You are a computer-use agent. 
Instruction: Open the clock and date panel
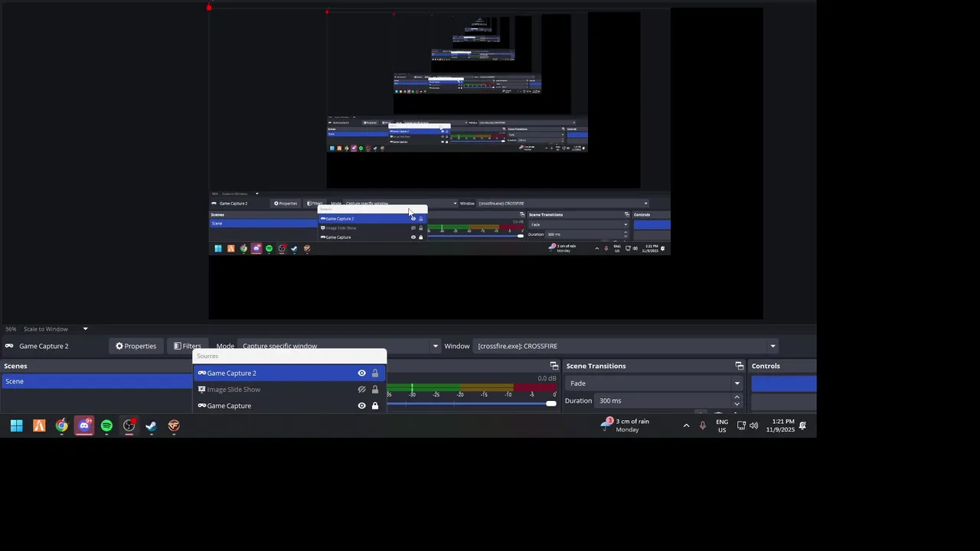(780, 425)
